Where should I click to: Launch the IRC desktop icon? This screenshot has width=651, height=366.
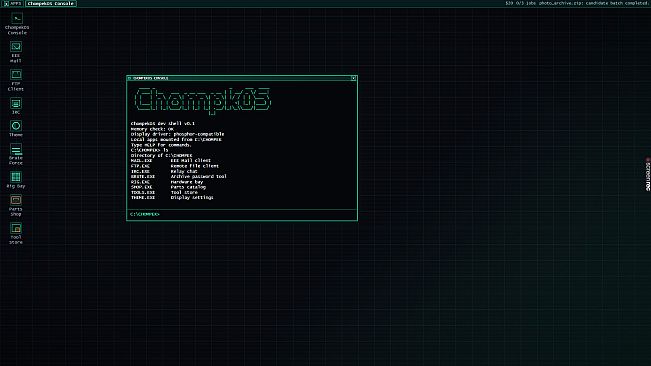pyautogui.click(x=16, y=106)
